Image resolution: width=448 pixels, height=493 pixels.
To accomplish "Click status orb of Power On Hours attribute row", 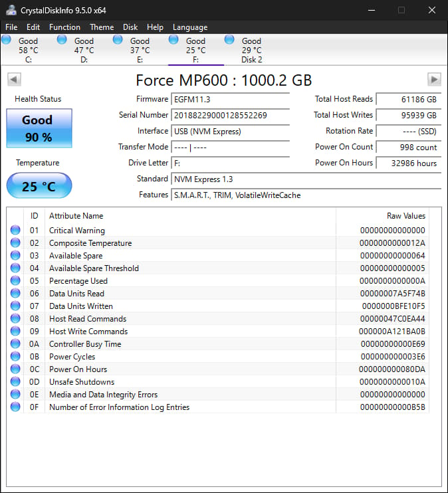I will click(x=15, y=369).
